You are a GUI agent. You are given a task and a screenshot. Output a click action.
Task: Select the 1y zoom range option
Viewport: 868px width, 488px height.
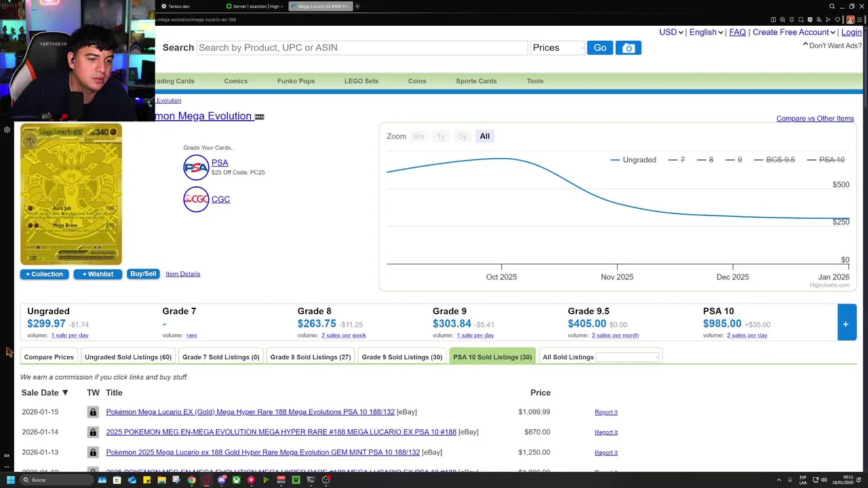pos(441,136)
